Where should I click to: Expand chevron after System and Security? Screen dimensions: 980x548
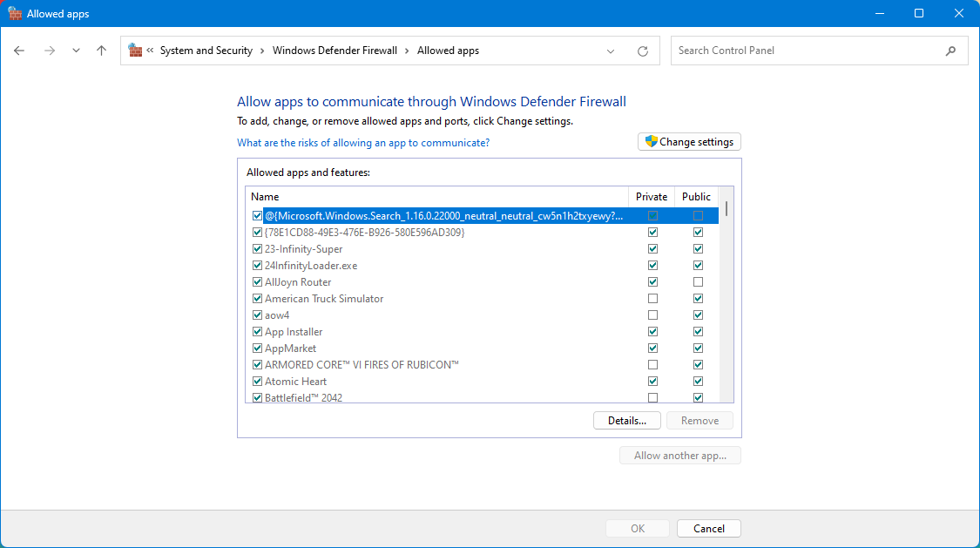pyautogui.click(x=262, y=51)
